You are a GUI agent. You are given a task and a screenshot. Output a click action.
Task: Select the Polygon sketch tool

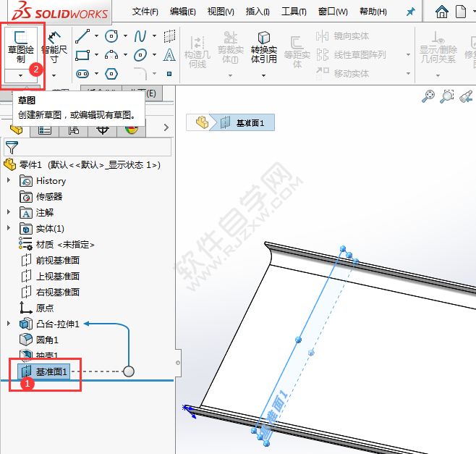(111, 74)
